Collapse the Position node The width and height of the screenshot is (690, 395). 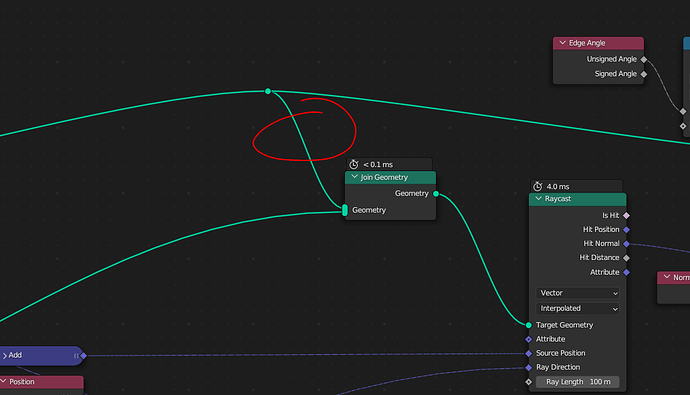click(x=3, y=381)
